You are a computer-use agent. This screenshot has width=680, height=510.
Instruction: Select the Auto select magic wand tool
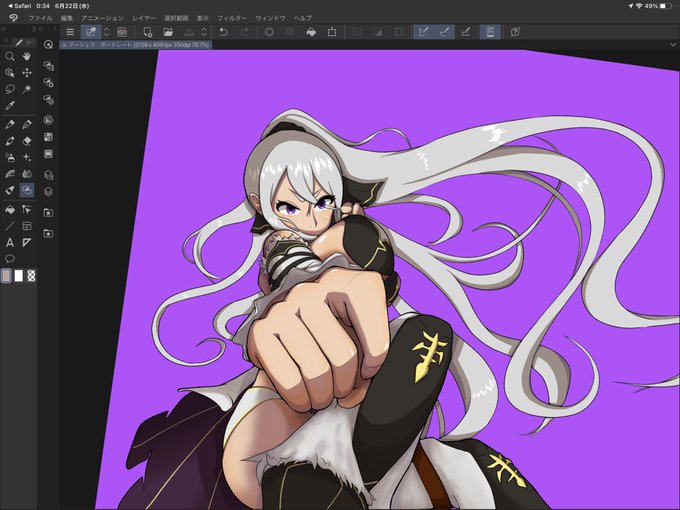[27, 89]
